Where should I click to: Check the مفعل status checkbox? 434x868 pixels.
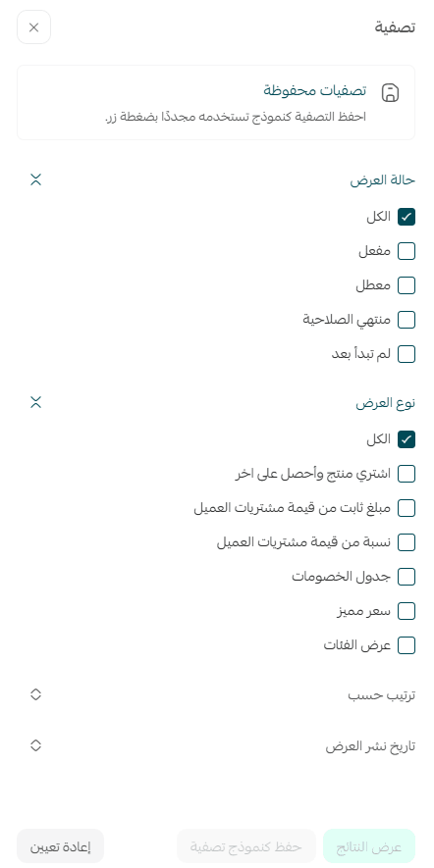point(407,251)
